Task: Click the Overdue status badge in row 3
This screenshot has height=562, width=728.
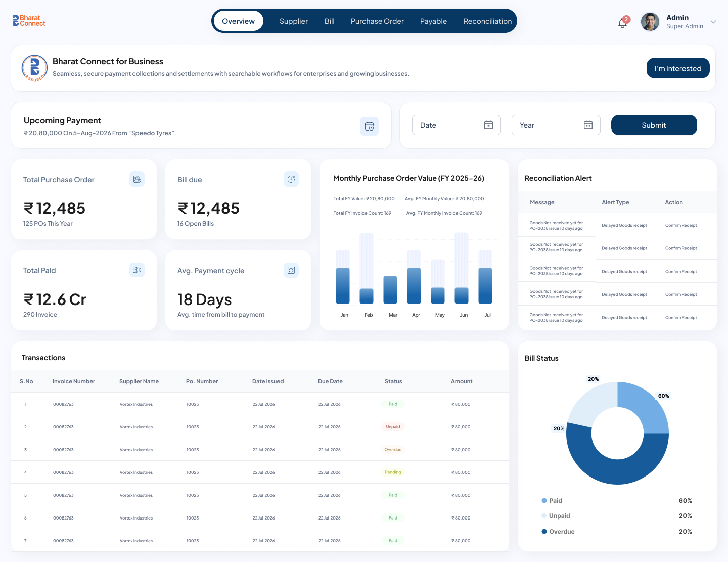Action: point(393,450)
